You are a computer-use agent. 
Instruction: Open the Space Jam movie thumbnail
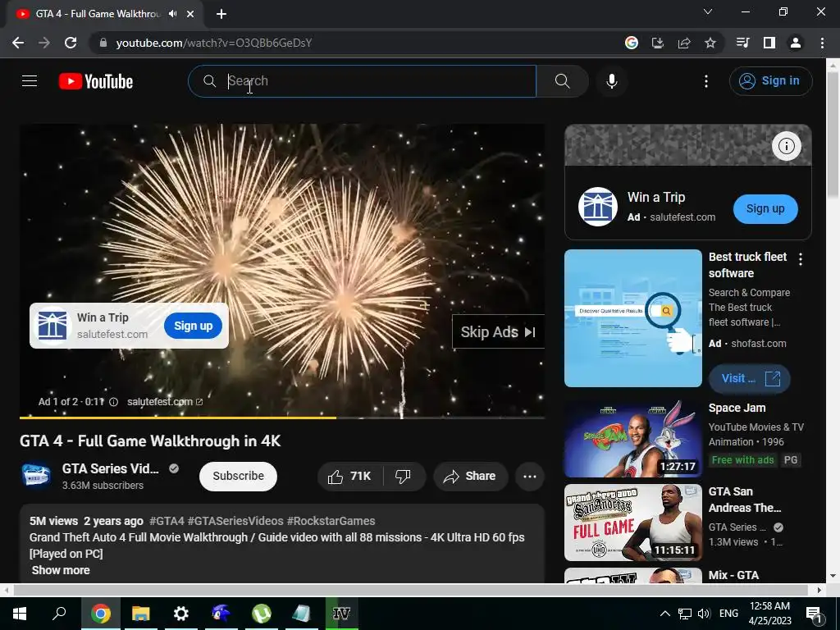(632, 439)
